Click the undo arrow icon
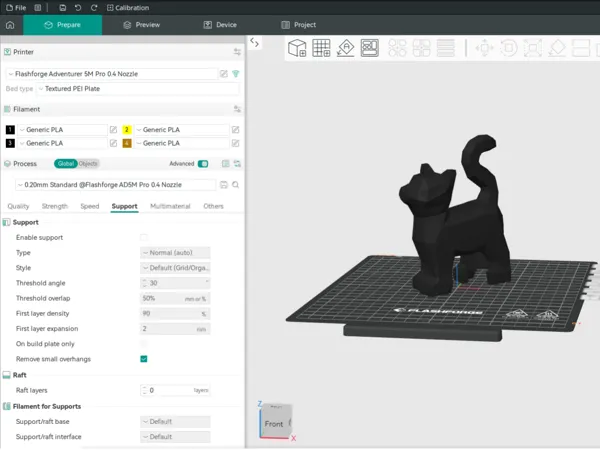The height and width of the screenshot is (450, 600). coord(78,8)
